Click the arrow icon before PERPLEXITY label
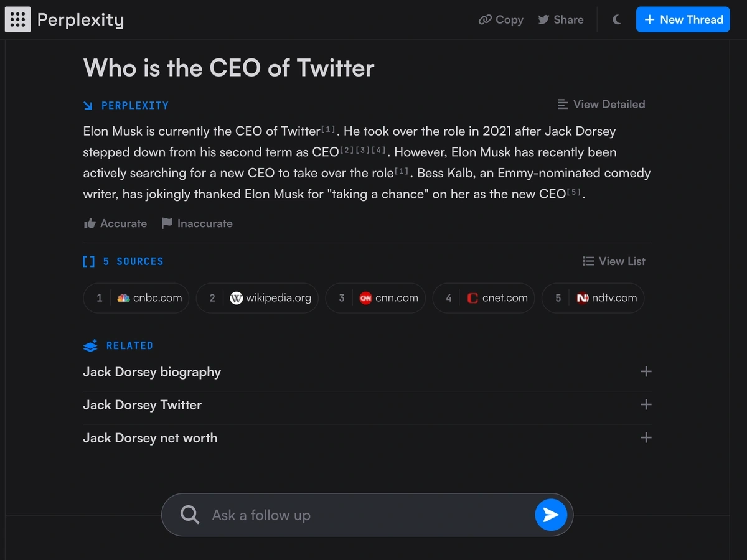The image size is (747, 560). pyautogui.click(x=88, y=106)
